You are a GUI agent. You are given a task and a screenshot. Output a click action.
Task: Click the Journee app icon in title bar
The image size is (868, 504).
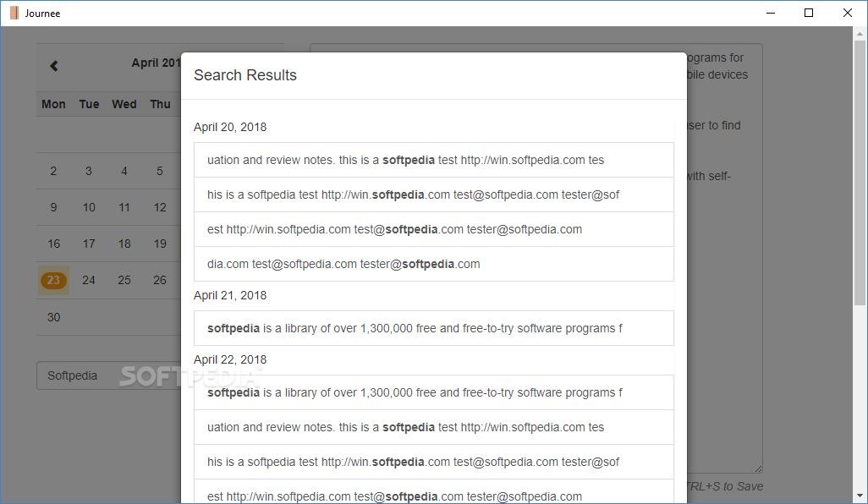(x=14, y=13)
